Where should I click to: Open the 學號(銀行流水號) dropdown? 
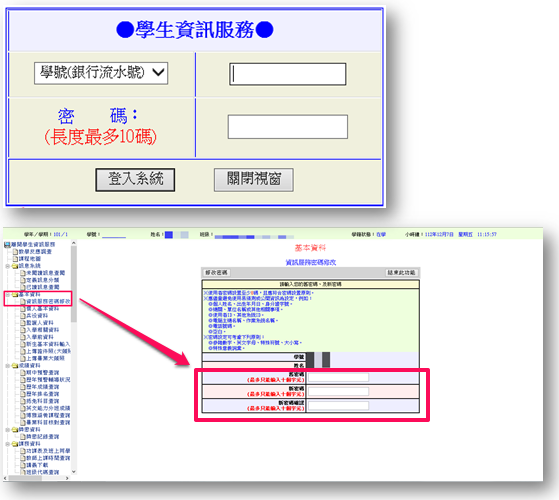click(101, 73)
